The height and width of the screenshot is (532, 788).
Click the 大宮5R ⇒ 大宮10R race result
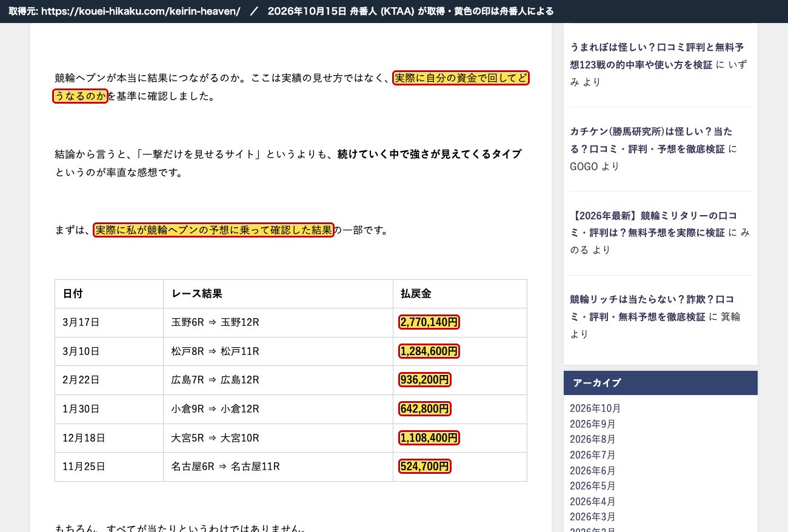click(216, 437)
